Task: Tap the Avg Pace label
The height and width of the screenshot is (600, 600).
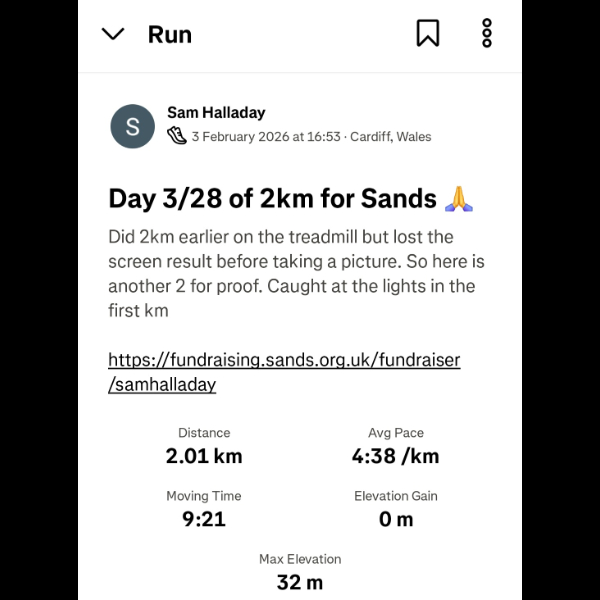Action: point(395,433)
